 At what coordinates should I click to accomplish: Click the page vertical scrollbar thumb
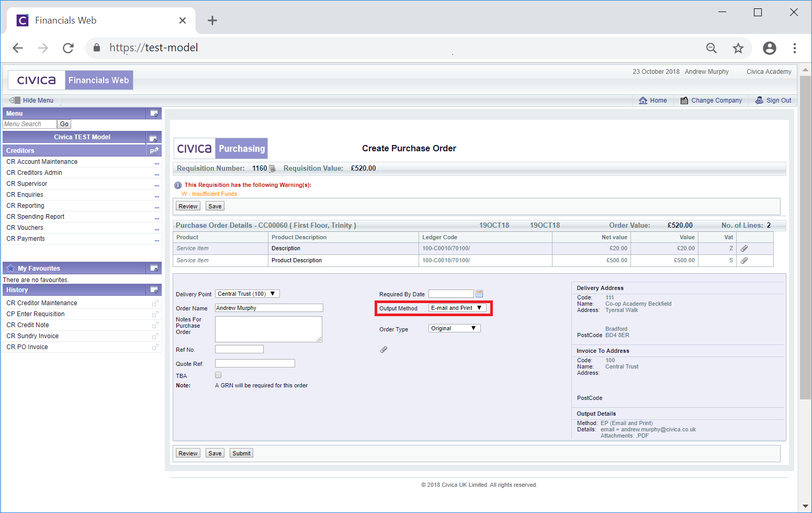805,238
